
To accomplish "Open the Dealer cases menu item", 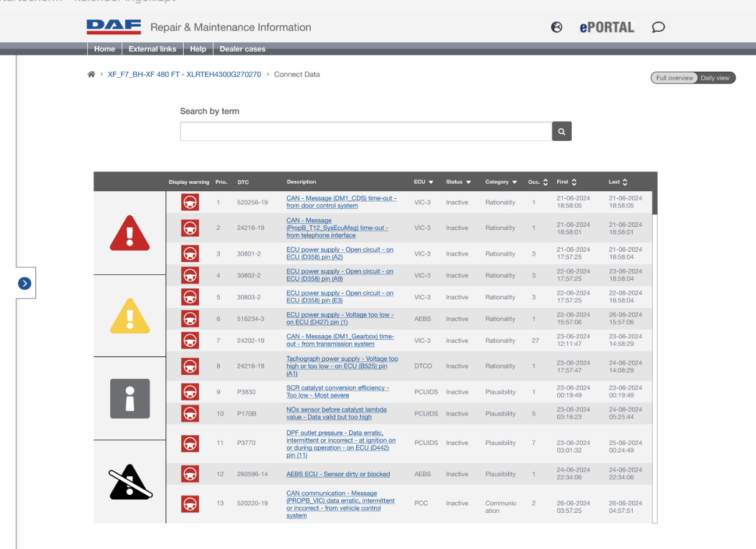I will click(x=242, y=49).
